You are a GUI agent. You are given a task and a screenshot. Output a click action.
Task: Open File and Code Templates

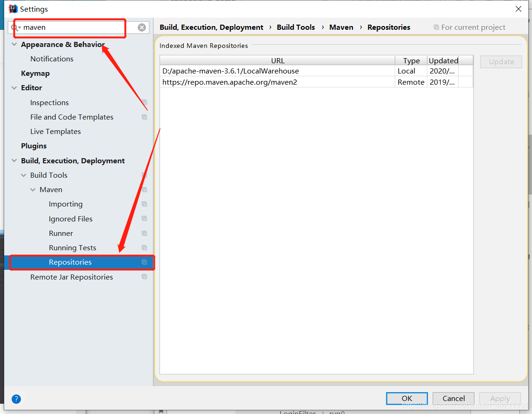72,117
